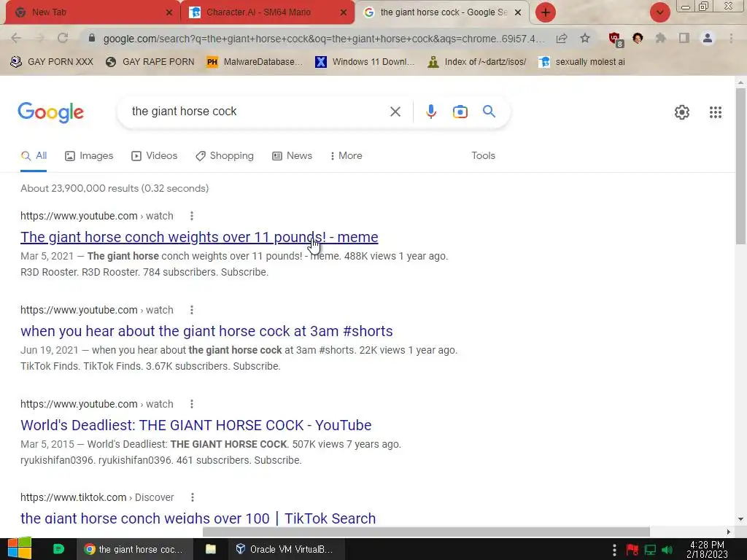Open the taskbar clock showing 4:28 PM

(707, 550)
